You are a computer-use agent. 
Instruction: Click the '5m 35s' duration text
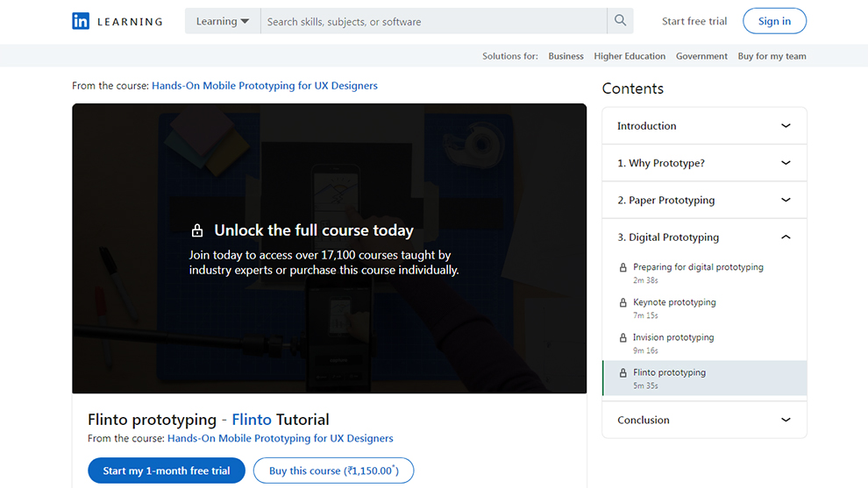(645, 385)
